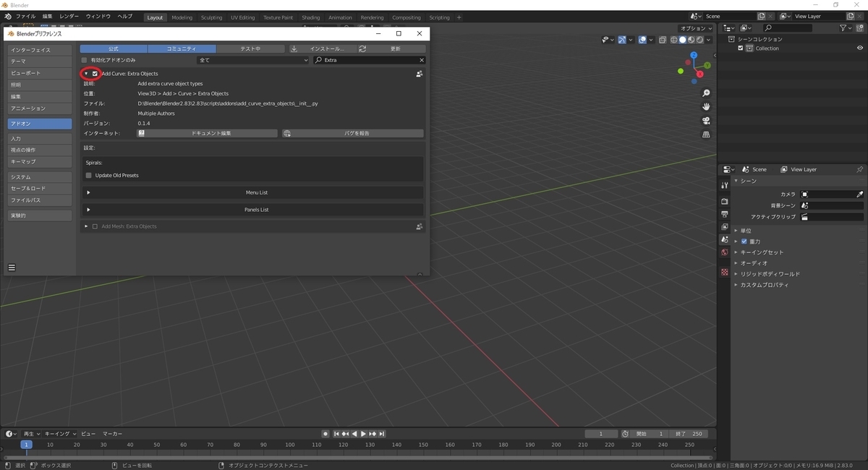Open the World properties tab
The height and width of the screenshot is (470, 868).
click(x=725, y=252)
